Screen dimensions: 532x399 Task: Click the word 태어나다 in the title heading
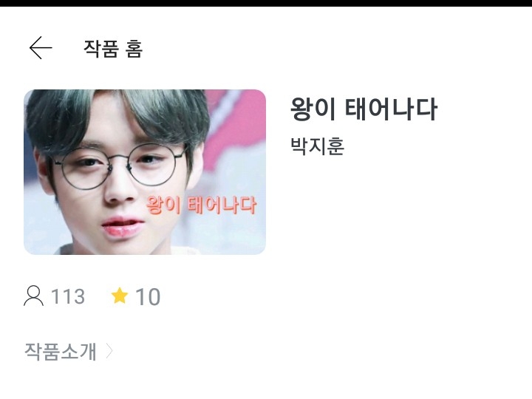tap(391, 109)
